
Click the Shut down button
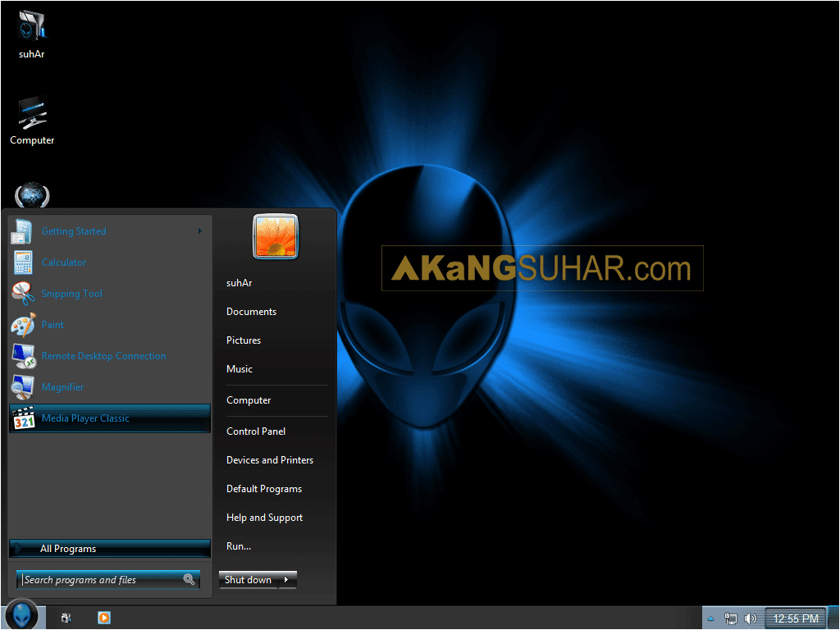tap(248, 580)
